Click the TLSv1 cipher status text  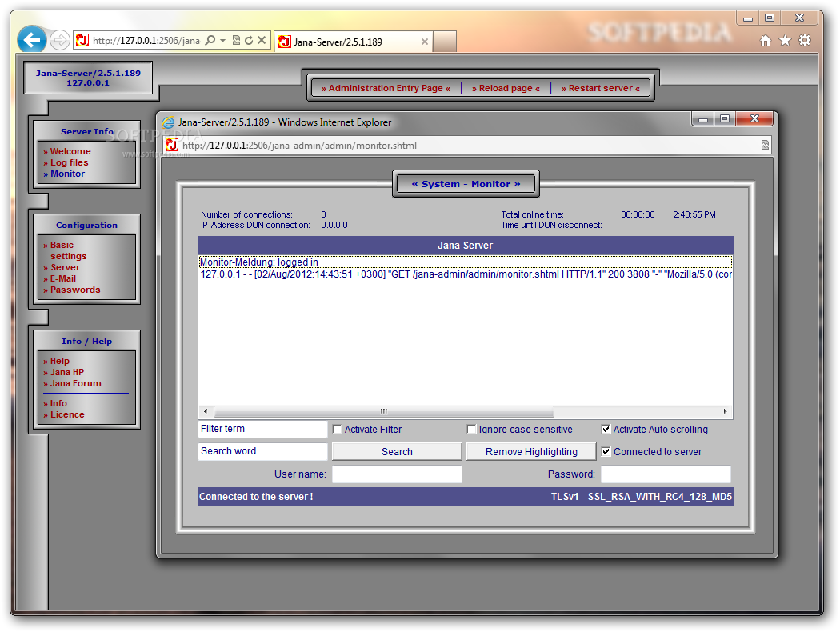(x=642, y=497)
